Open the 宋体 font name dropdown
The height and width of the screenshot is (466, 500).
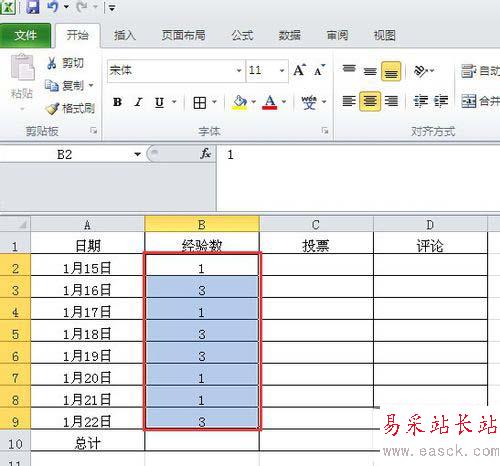point(239,70)
